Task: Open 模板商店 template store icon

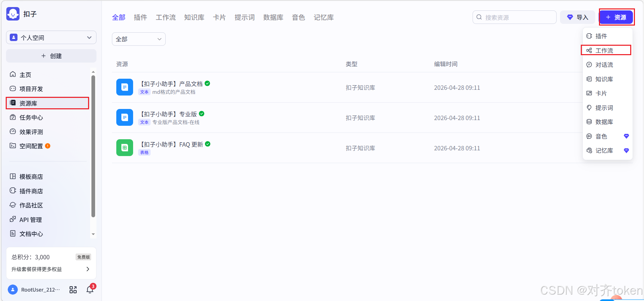Action: click(x=13, y=176)
